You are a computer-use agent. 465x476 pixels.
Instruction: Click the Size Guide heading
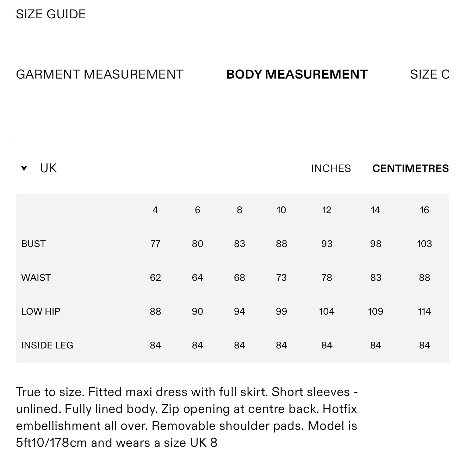(x=51, y=14)
